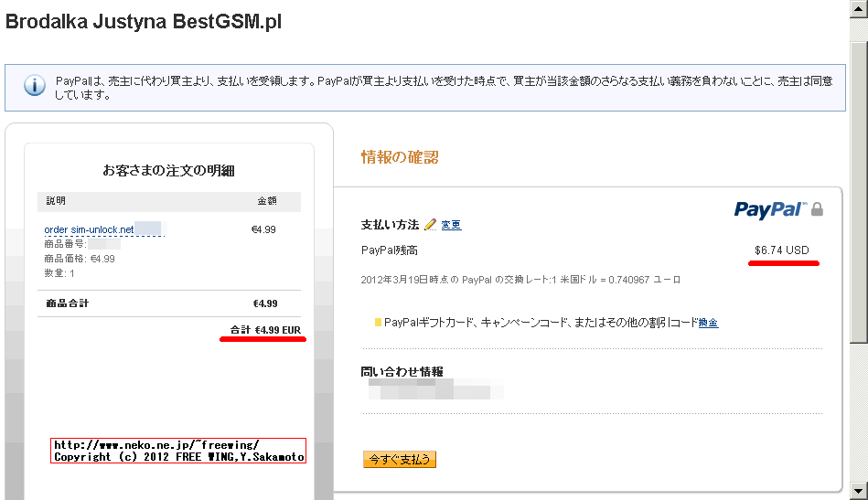Click the exchange rate line dated 2012年3月19日
The height and width of the screenshot is (500, 868).
point(521,280)
